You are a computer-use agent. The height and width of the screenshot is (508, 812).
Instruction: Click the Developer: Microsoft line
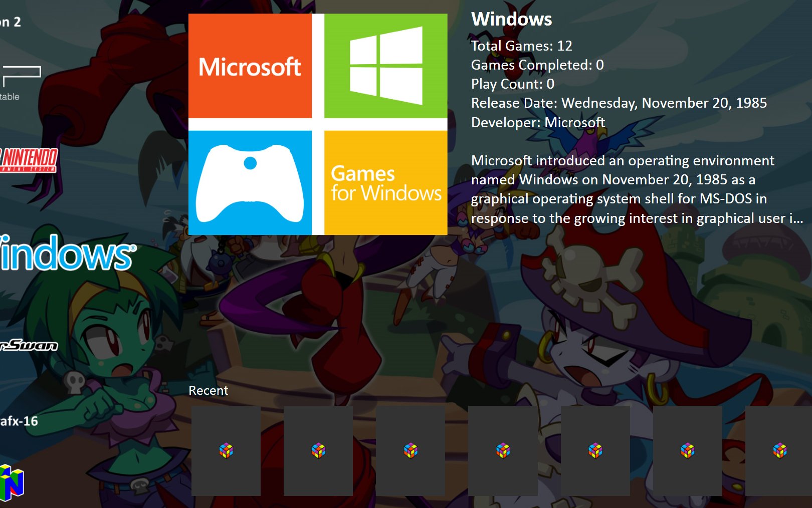pos(538,122)
